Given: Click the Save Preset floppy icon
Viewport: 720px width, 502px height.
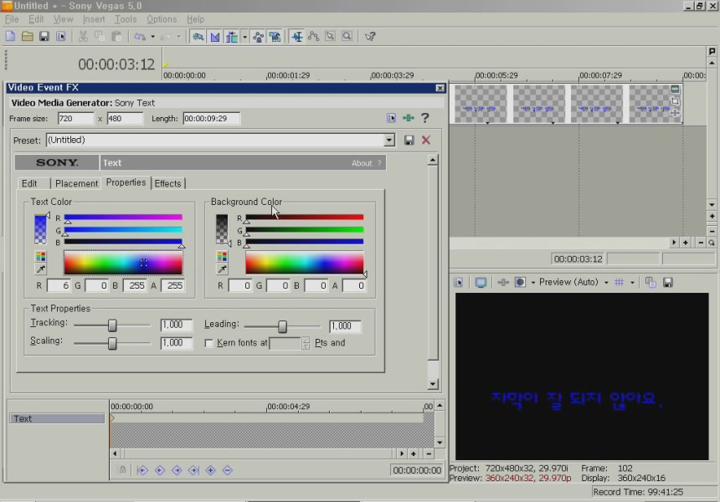Looking at the screenshot, I should point(409,140).
